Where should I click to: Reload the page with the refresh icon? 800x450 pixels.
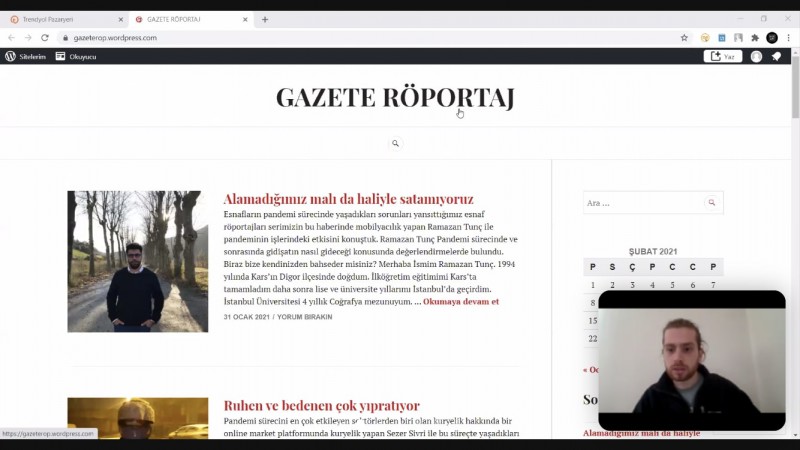[45, 38]
